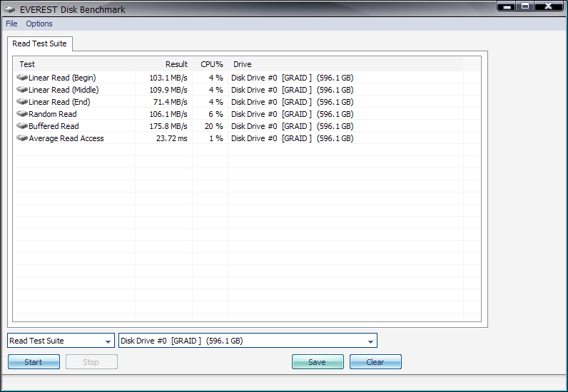Click the disk icon beside Linear Read (End)

22,102
